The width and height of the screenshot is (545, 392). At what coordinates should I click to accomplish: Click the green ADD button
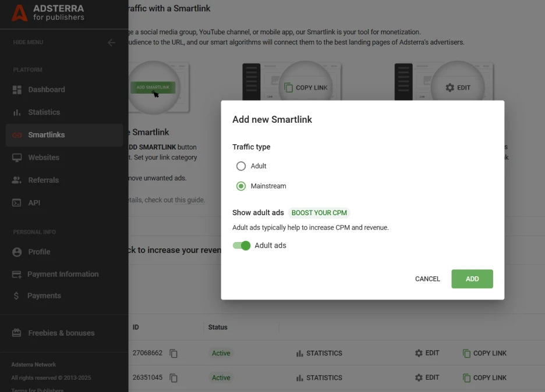[x=472, y=279]
